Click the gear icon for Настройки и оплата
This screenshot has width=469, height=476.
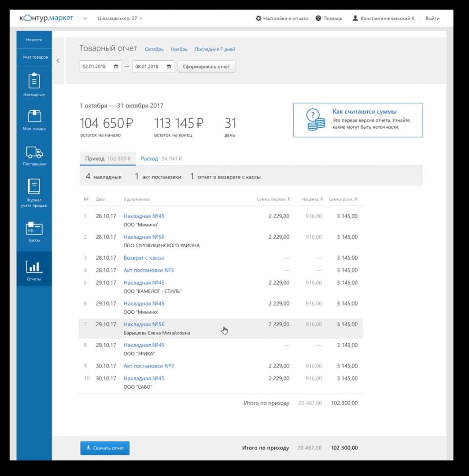[259, 18]
